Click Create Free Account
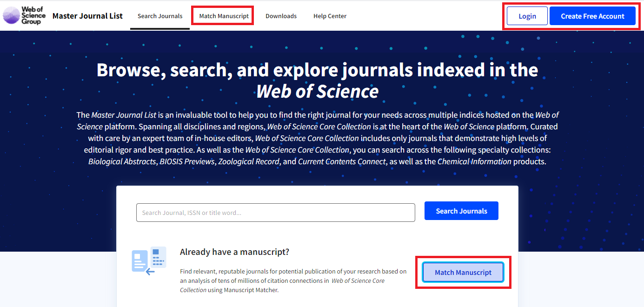The height and width of the screenshot is (307, 644). pyautogui.click(x=592, y=16)
